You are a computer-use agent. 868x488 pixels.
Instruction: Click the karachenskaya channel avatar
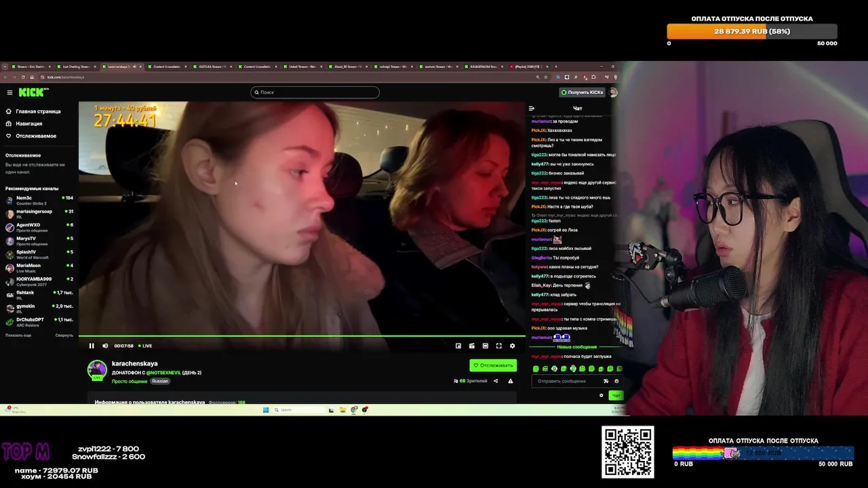point(97,370)
